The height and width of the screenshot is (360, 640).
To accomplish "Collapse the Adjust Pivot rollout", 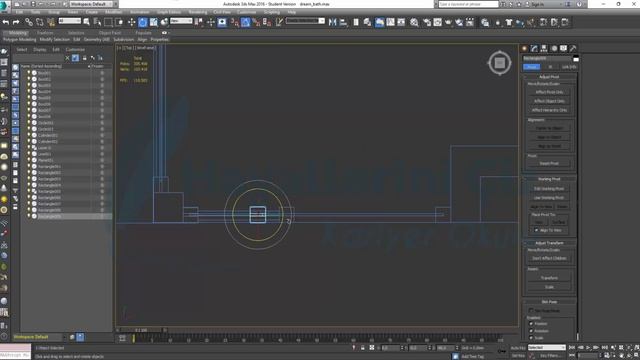I will [x=549, y=77].
